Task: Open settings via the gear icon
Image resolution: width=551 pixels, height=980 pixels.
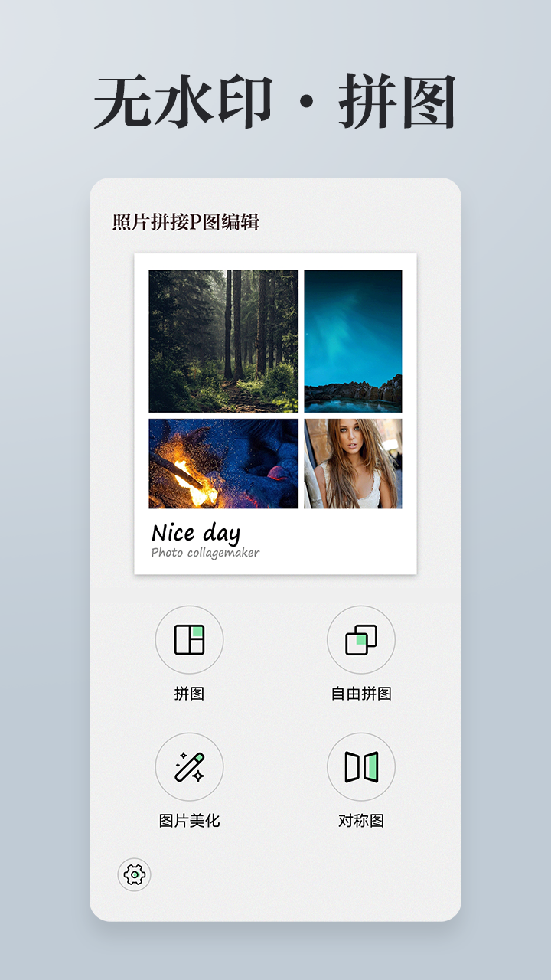Action: point(134,874)
